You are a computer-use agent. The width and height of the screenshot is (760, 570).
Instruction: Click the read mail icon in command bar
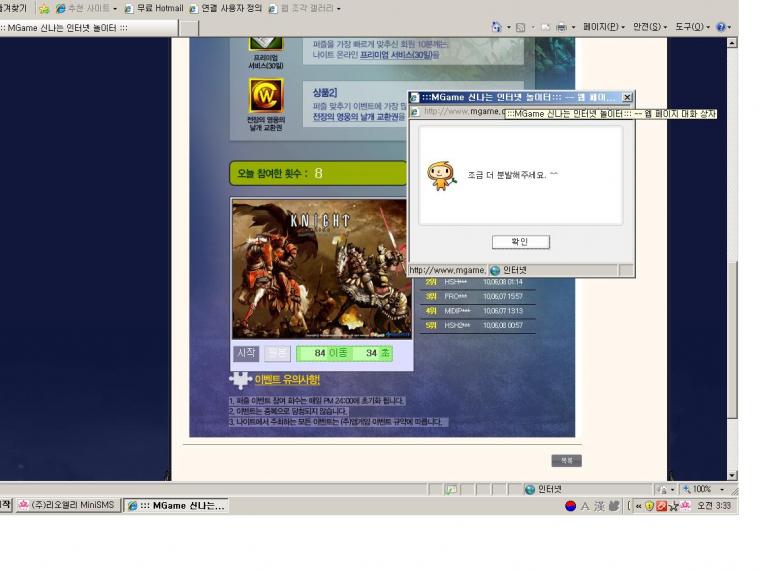tap(546, 27)
